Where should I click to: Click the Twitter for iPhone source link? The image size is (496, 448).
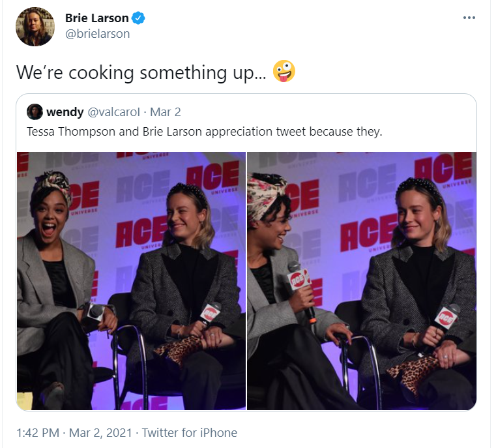(189, 432)
